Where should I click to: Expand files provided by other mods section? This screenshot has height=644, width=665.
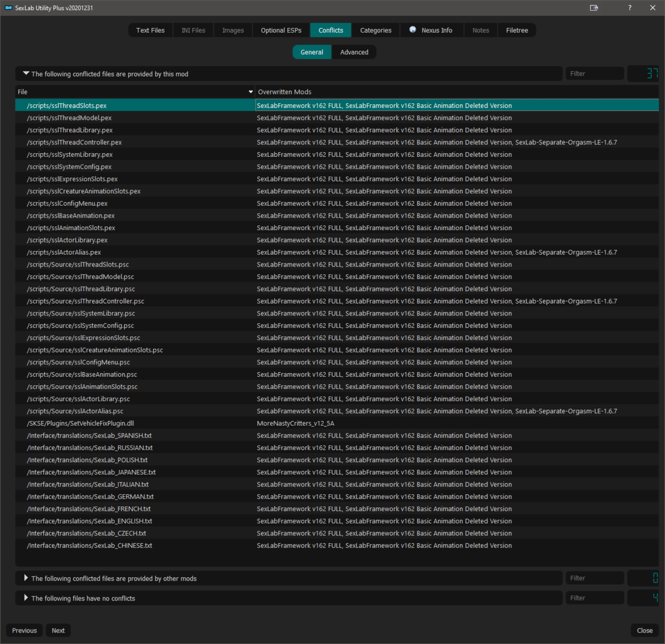coord(26,578)
